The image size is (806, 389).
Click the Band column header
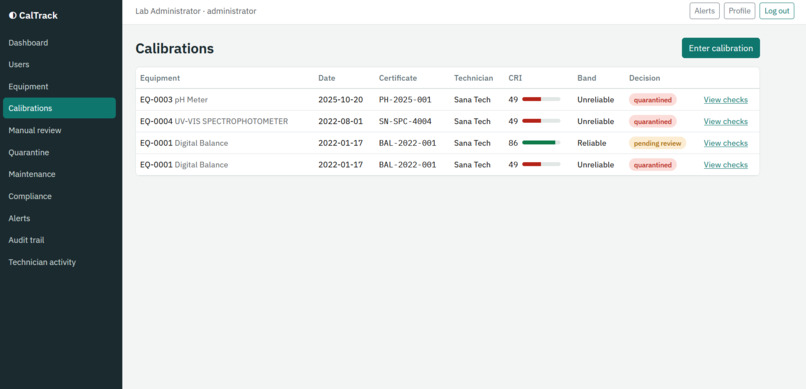pyautogui.click(x=587, y=78)
